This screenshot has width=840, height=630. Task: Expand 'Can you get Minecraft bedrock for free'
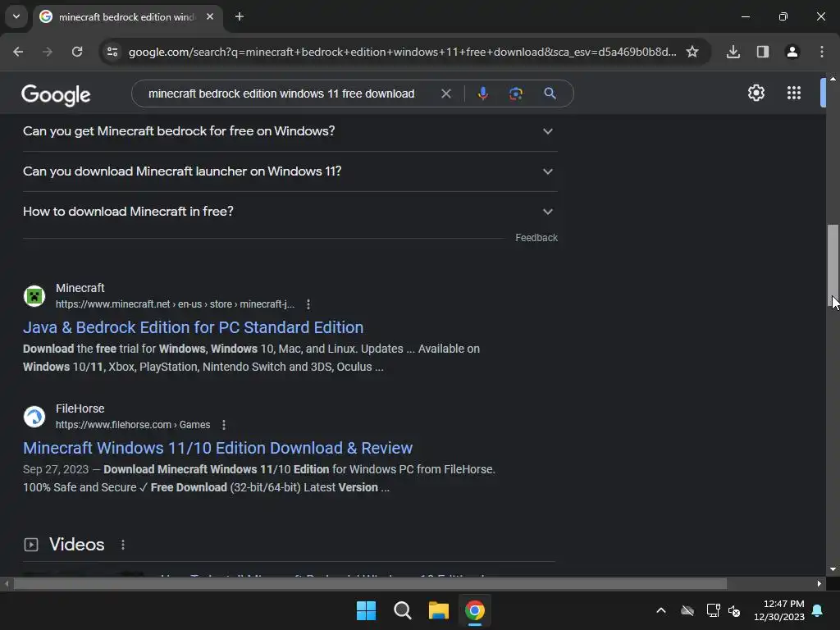(290, 131)
